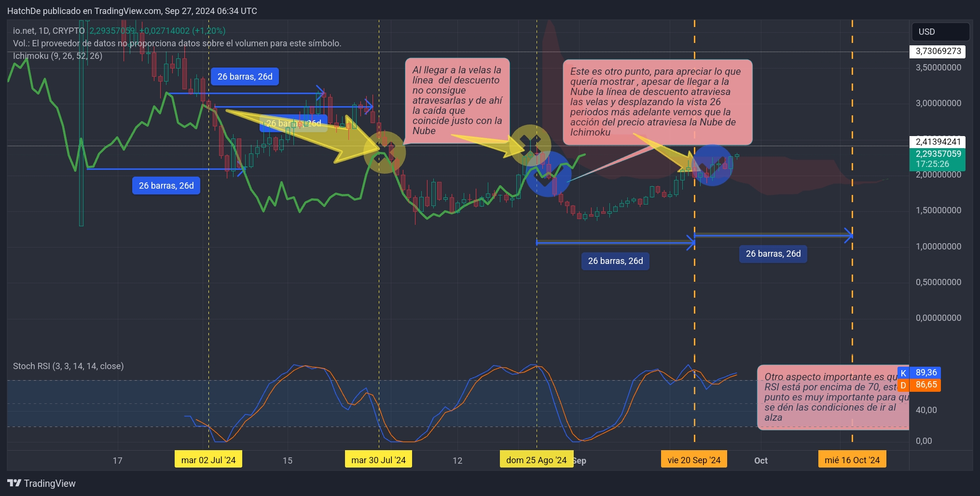Click the blue checkmark circle below the 25 Ago X mark
The width and height of the screenshot is (980, 496).
point(548,174)
